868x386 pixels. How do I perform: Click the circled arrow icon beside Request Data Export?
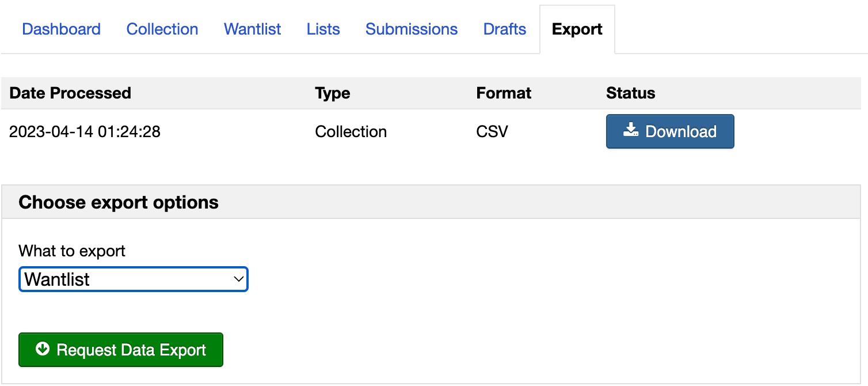pos(43,349)
